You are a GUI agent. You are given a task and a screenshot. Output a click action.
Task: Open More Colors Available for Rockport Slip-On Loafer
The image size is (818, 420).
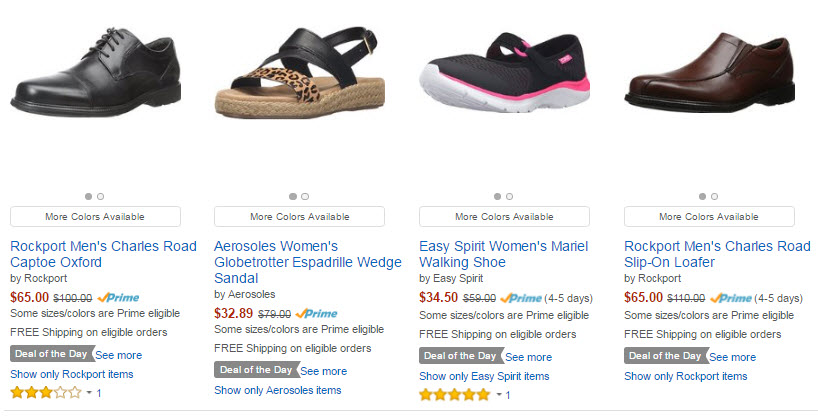coord(709,216)
